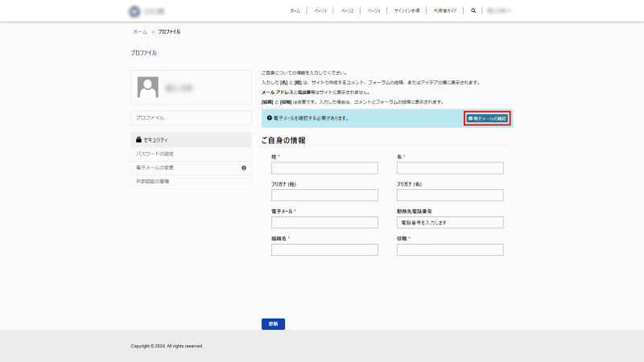This screenshot has height=362, width=644.
Task: Click the lock icon next to セキュリティ
Action: [138, 140]
